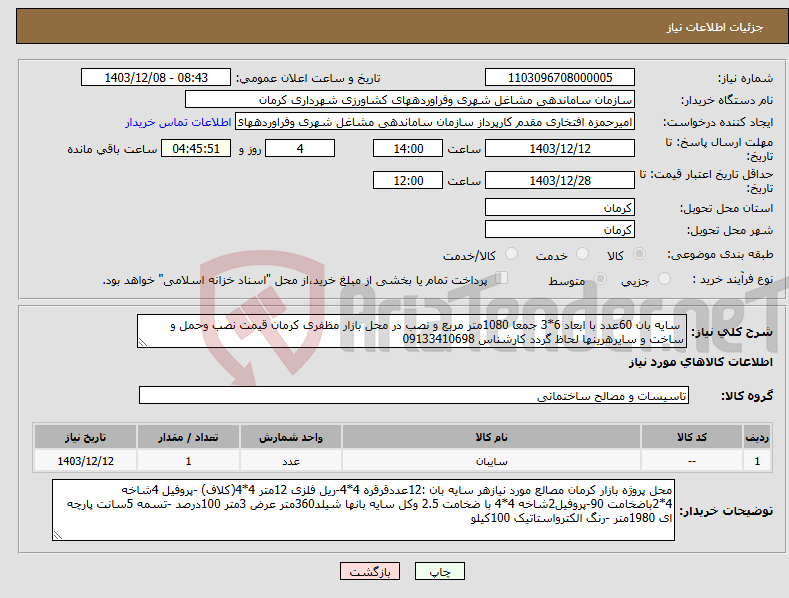Click the need description textarea resize handle
This screenshot has width=789, height=598.
tap(143, 343)
